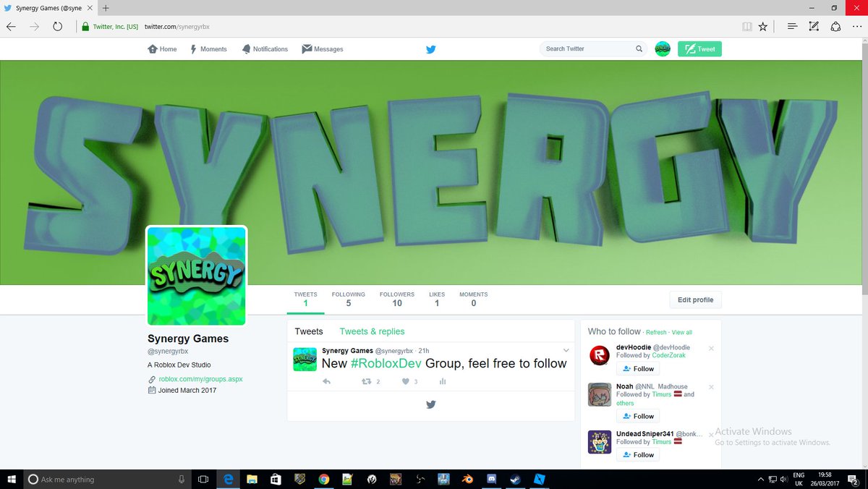Image resolution: width=868 pixels, height=489 pixels.
Task: Click the Make a Web Note icon
Action: click(x=814, y=27)
